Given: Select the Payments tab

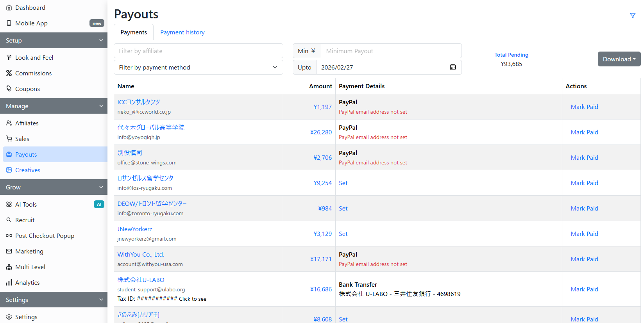Looking at the screenshot, I should [134, 32].
